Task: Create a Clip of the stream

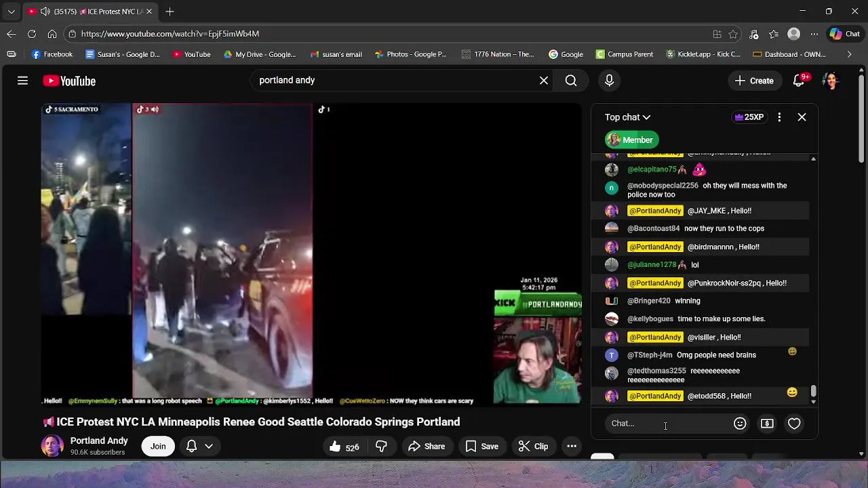Action: coord(533,447)
